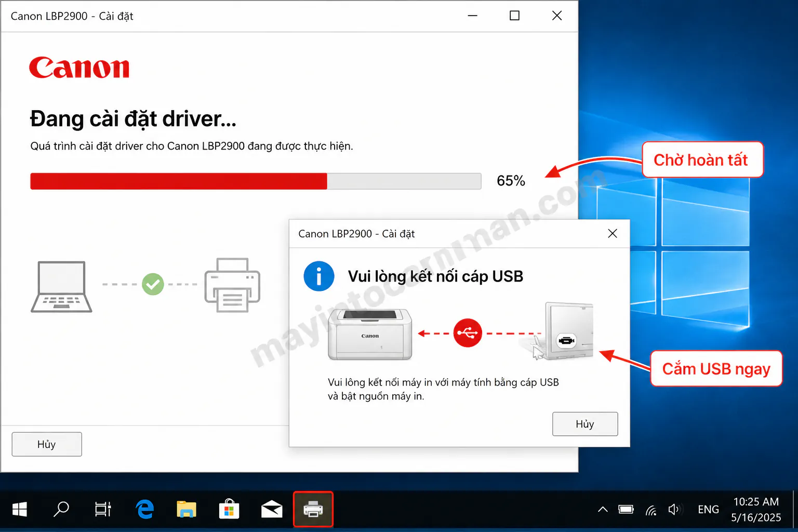Viewport: 798px width, 532px height.
Task: Open the Windows Start menu
Action: [x=20, y=509]
